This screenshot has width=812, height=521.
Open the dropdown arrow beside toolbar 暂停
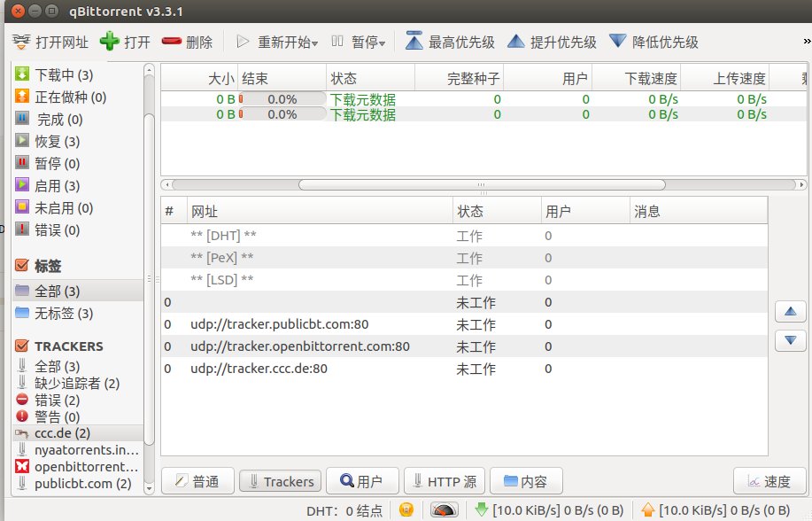[383, 43]
